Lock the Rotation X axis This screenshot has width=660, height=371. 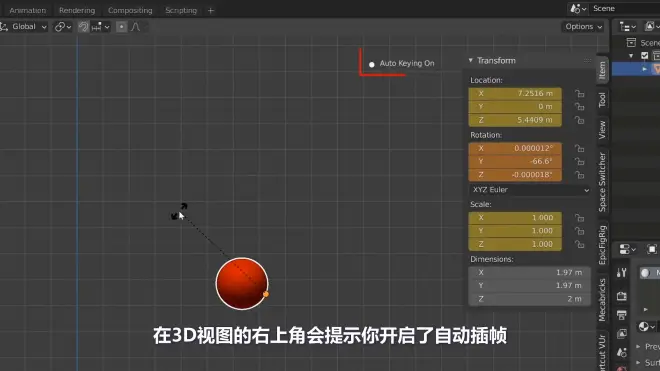[580, 148]
